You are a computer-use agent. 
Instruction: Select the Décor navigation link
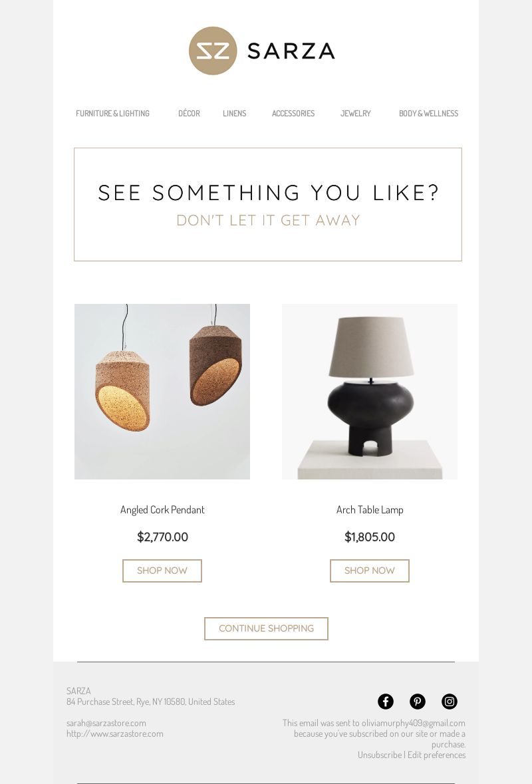click(x=189, y=114)
